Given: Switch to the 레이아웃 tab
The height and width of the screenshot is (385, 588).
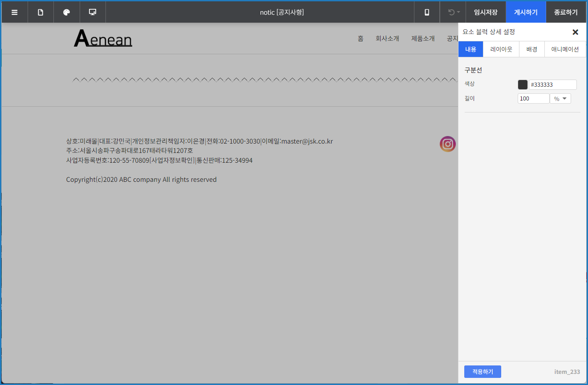Looking at the screenshot, I should click(501, 49).
